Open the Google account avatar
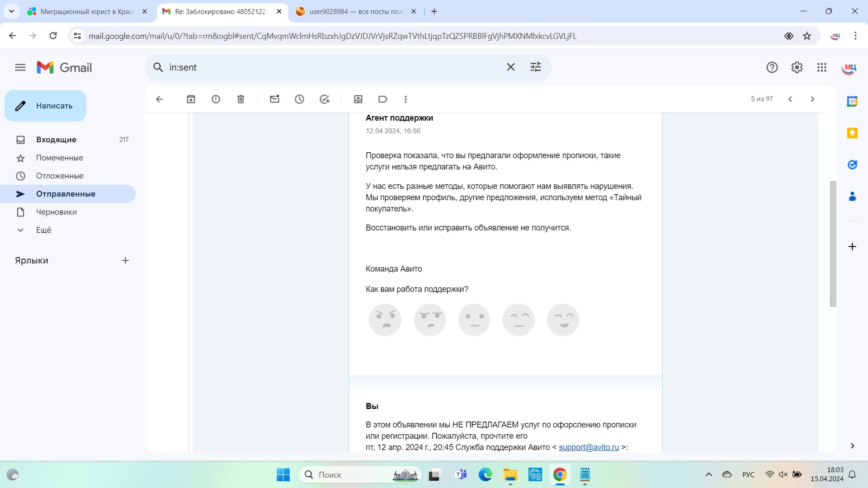Screen dimensions: 868x488 (x=849, y=68)
